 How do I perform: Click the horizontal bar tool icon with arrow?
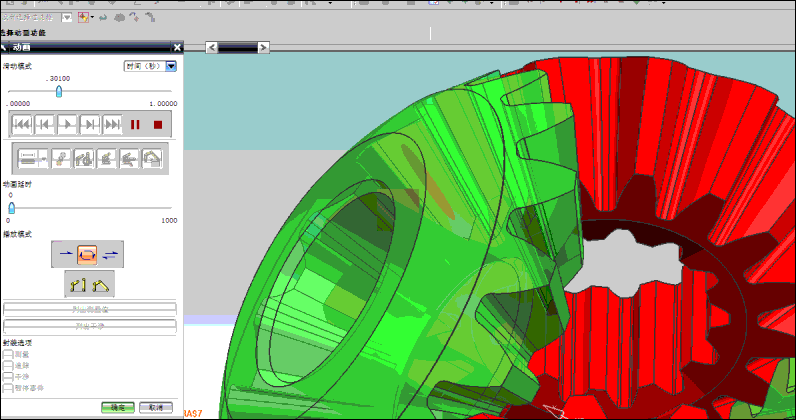pyautogui.click(x=32, y=159)
